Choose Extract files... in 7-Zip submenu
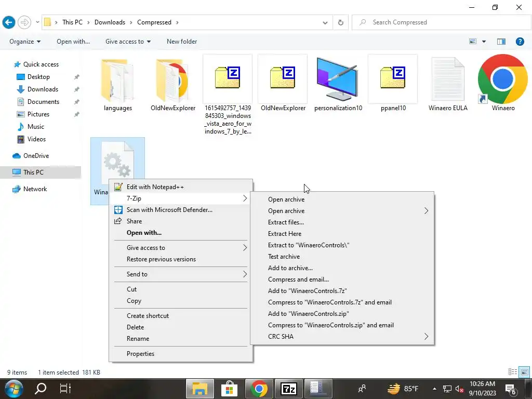 pyautogui.click(x=342, y=222)
